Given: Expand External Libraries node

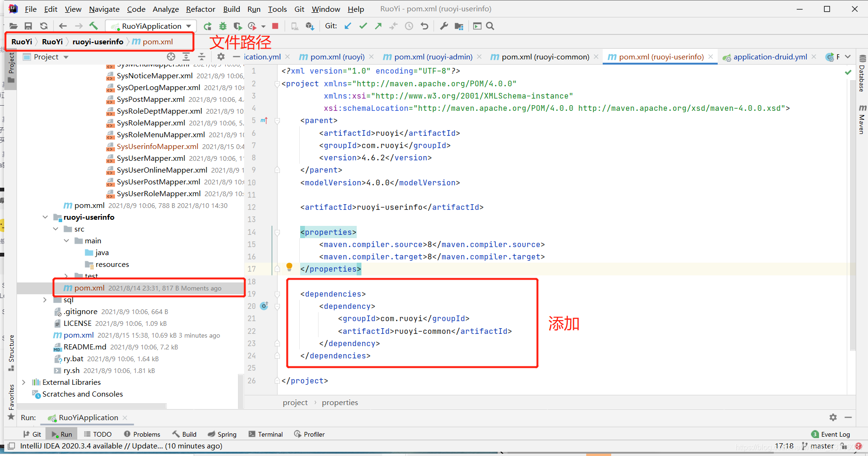Looking at the screenshot, I should (24, 382).
